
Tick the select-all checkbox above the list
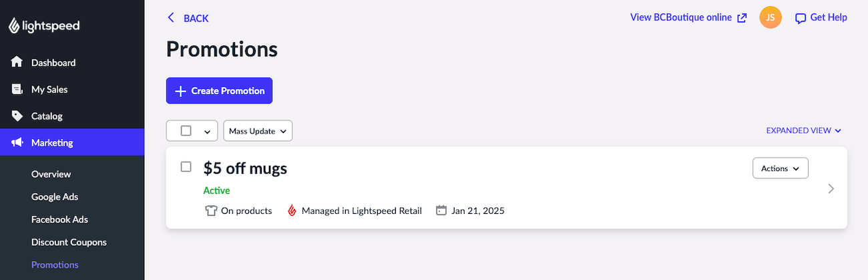186,131
